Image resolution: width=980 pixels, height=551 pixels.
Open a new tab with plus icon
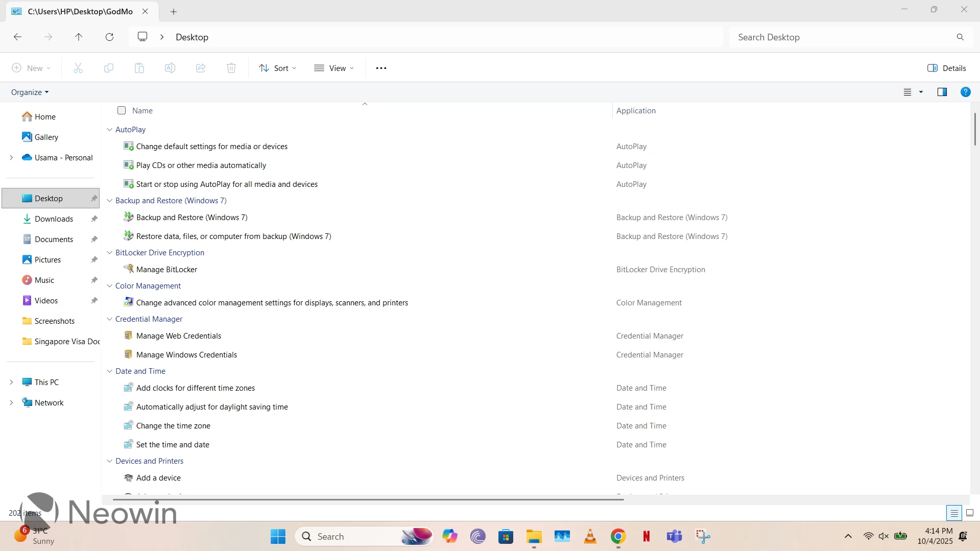174,11
